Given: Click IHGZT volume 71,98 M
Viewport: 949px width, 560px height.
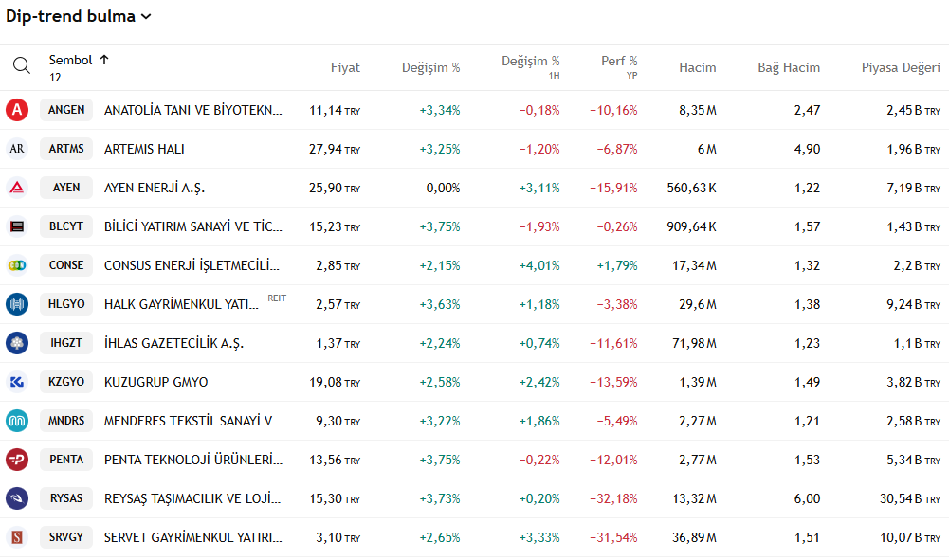Looking at the screenshot, I should [694, 344].
